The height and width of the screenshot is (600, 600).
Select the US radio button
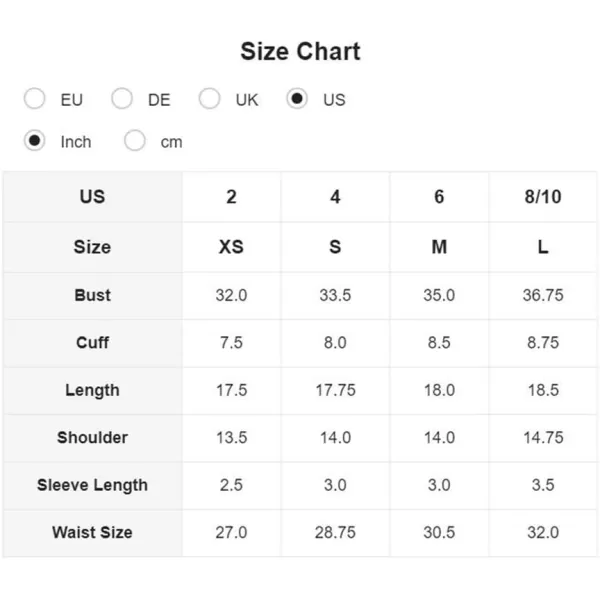coord(297,99)
